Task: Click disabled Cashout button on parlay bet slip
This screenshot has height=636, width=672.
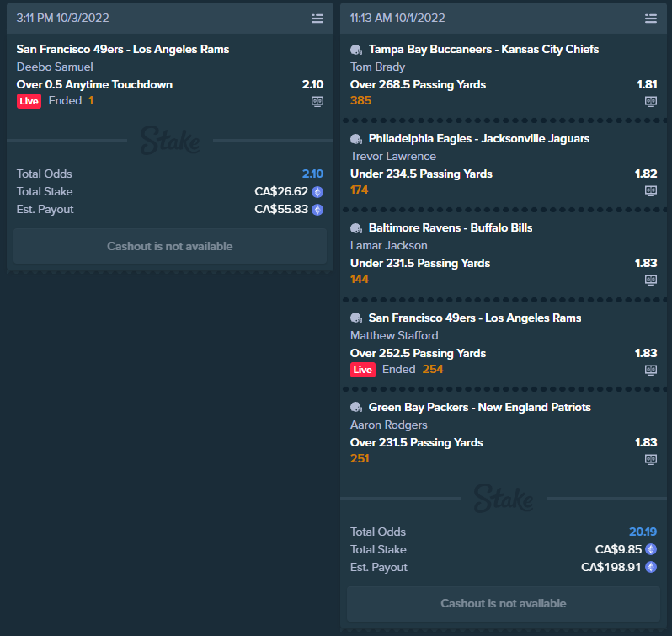Action: pos(503,603)
